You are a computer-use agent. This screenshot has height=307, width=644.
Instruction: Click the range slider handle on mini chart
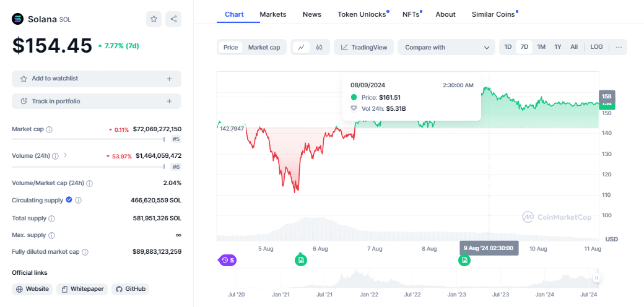point(596,278)
